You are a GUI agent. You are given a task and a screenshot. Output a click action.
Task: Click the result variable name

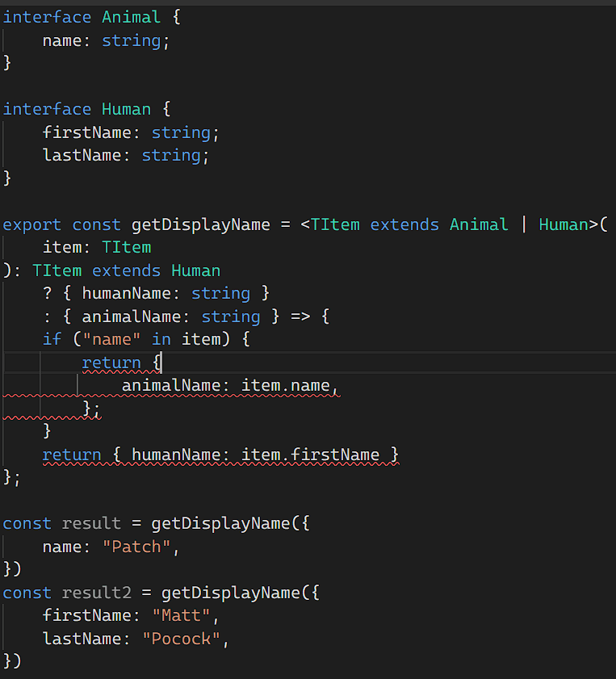click(x=91, y=523)
